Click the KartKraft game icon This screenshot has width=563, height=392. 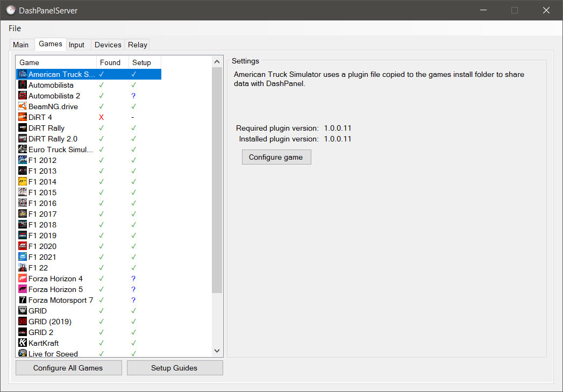23,343
